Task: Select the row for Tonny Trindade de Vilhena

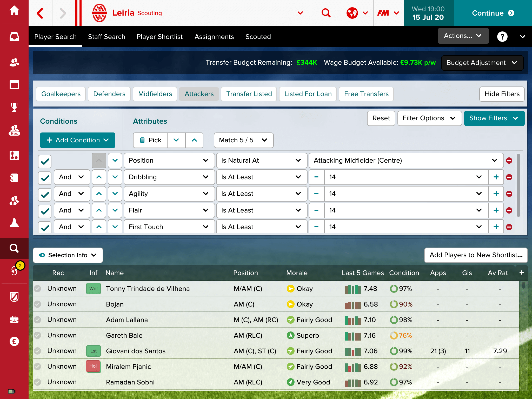Action: tap(276, 289)
